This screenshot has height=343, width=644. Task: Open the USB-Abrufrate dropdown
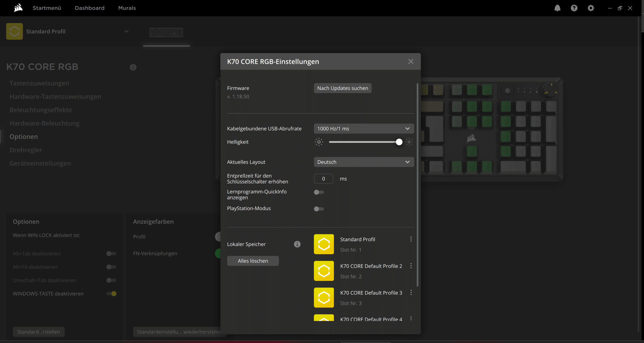[364, 129]
